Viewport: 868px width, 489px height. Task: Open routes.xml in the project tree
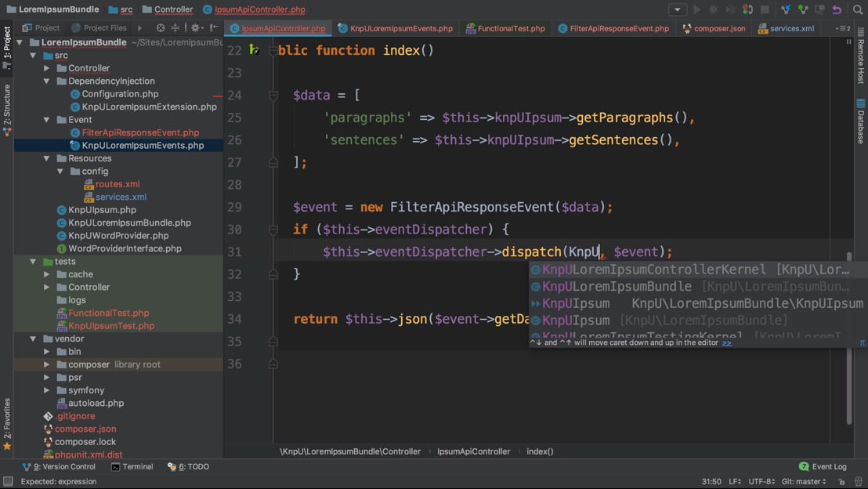tap(118, 184)
